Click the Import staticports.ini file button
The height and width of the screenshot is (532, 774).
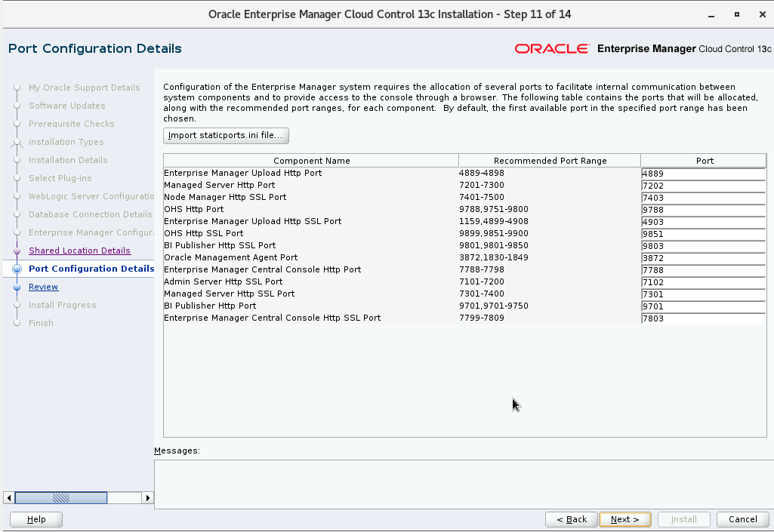[226, 135]
